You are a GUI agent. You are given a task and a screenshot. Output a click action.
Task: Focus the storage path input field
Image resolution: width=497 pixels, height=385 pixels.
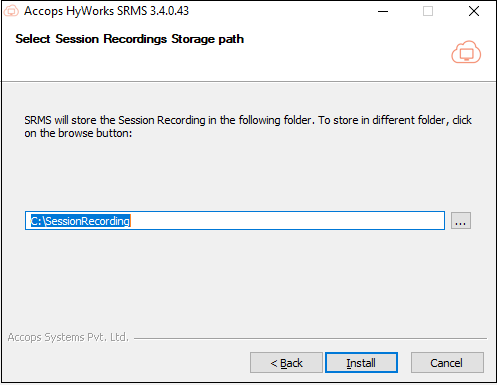click(x=235, y=221)
